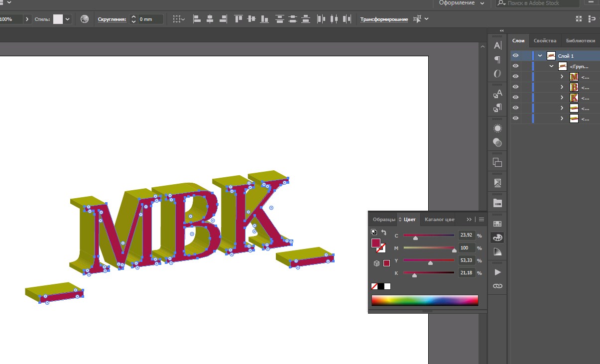Open the Asset Export panel icon
600x364 pixels.
497,203
